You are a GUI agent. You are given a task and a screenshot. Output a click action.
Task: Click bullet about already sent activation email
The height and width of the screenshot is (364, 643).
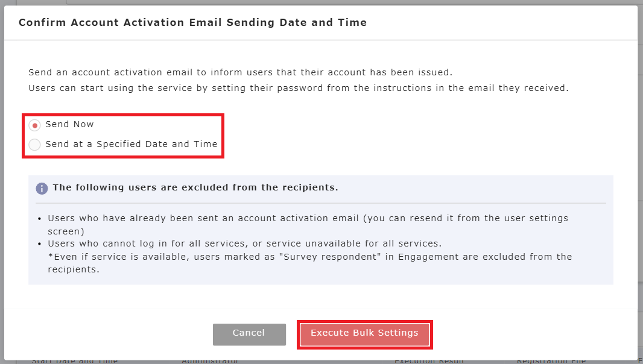coord(308,218)
